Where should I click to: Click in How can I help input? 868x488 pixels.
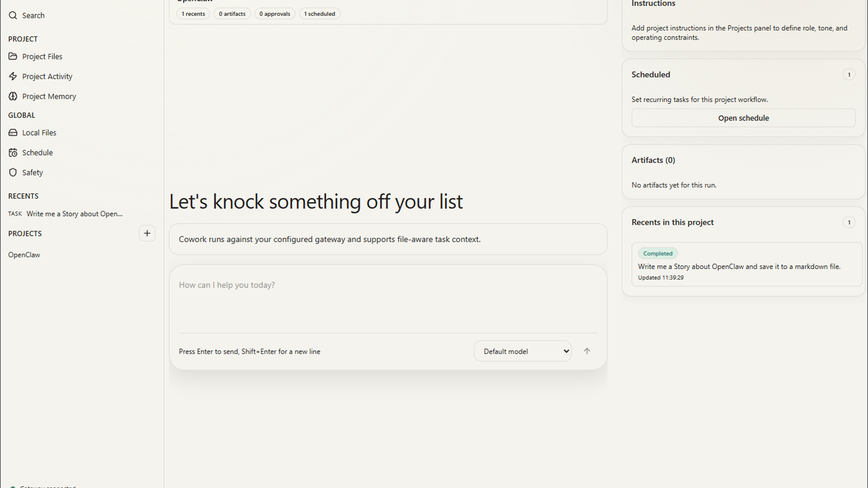coord(387,298)
